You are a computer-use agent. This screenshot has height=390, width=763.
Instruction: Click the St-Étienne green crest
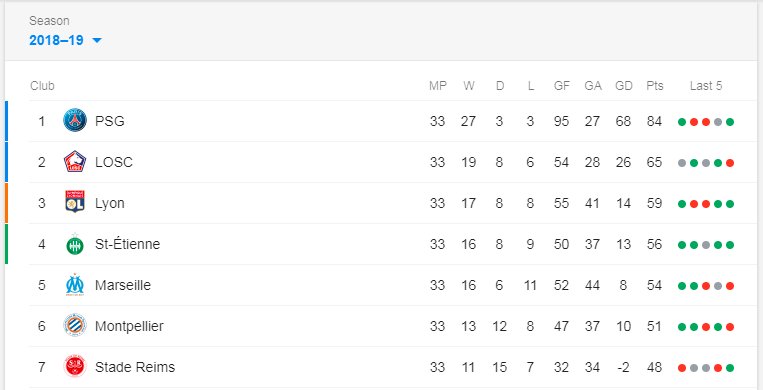tap(75, 243)
